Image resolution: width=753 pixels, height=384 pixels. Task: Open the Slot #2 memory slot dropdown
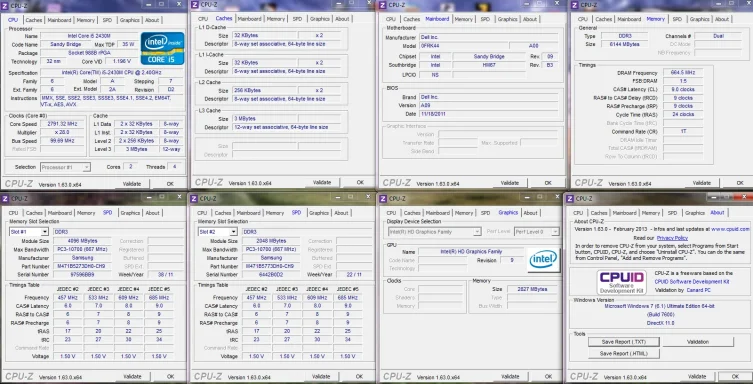click(x=218, y=232)
